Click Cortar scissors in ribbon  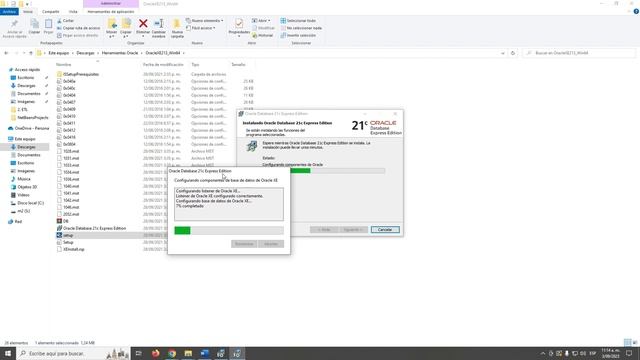coord(66,20)
